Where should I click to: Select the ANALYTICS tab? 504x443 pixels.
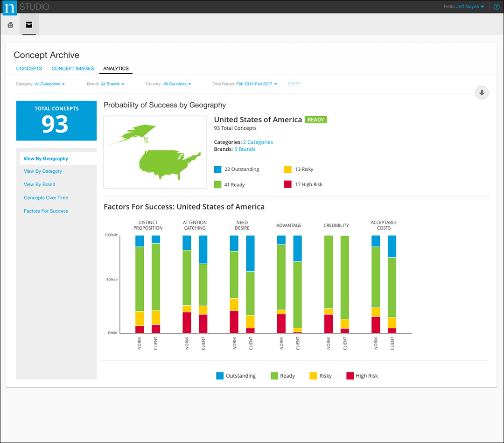116,69
